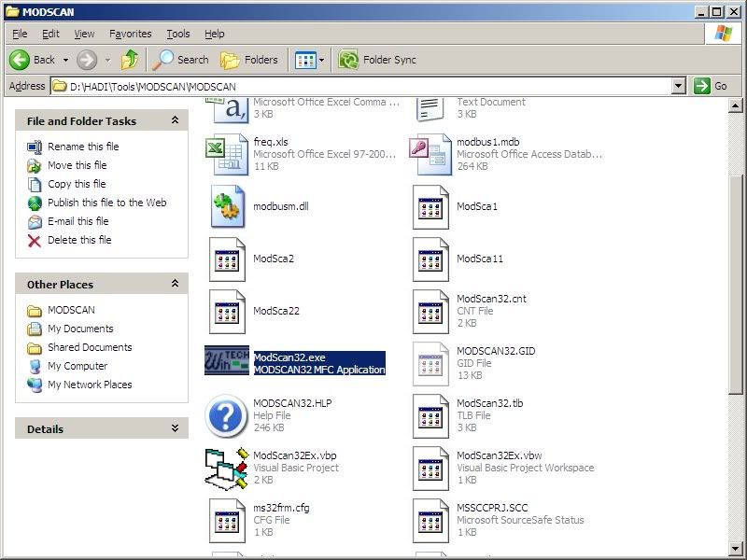Select the MSSCCPRJ.SCC file icon
The height and width of the screenshot is (560, 747).
pyautogui.click(x=430, y=521)
